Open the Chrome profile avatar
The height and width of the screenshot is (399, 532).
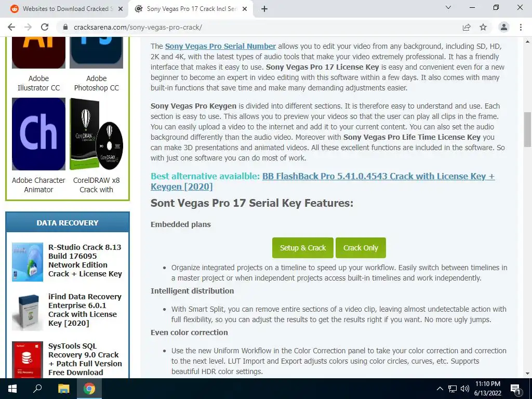(504, 27)
